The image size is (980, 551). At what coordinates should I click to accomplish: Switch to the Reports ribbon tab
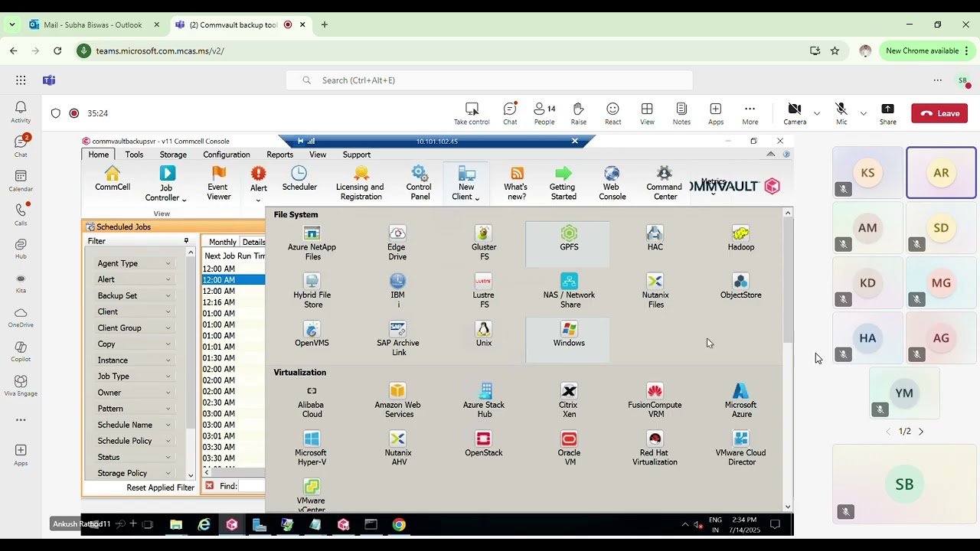click(279, 155)
